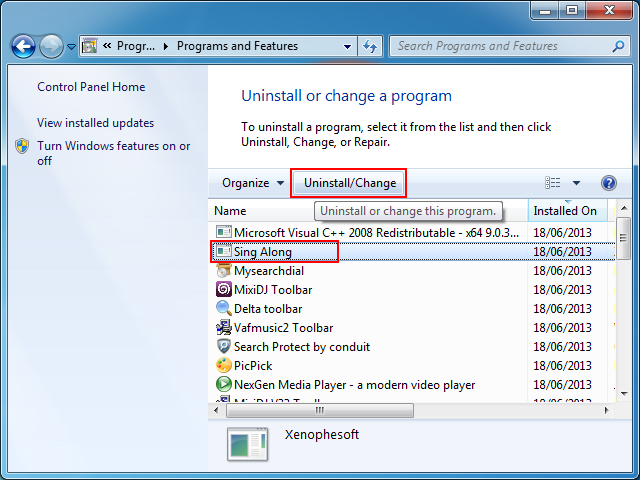Image resolution: width=640 pixels, height=480 pixels.
Task: Click the Uninstall/Change button
Action: pos(350,183)
